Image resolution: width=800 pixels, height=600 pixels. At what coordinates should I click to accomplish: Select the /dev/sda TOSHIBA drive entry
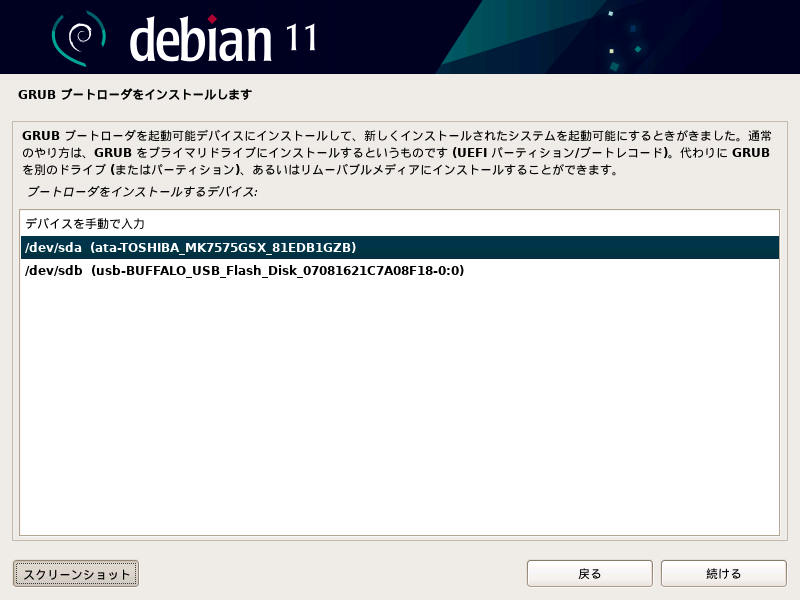(399, 247)
